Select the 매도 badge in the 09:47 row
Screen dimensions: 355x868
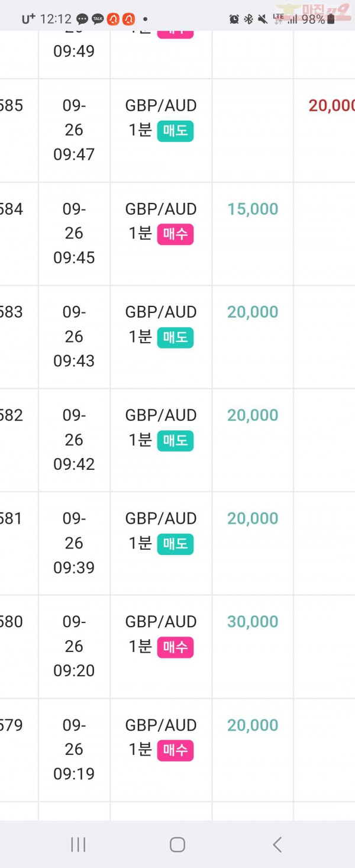pos(175,131)
